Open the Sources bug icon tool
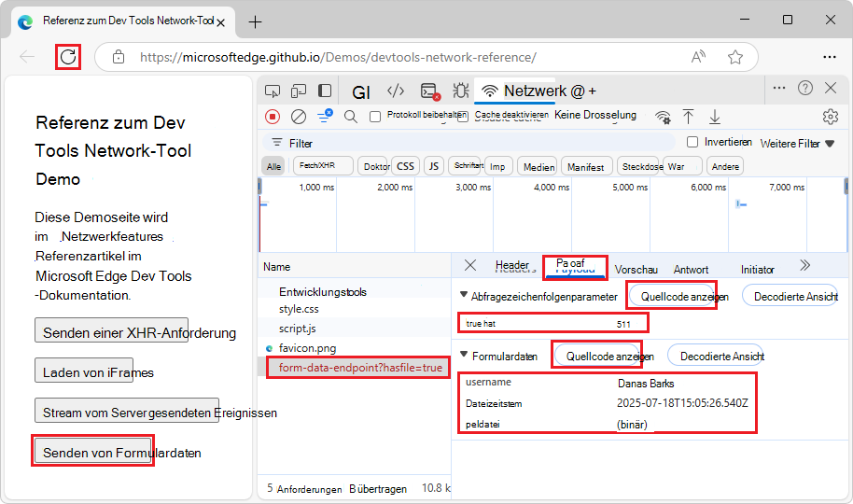Screen dimensions: 853x504 click(460, 91)
